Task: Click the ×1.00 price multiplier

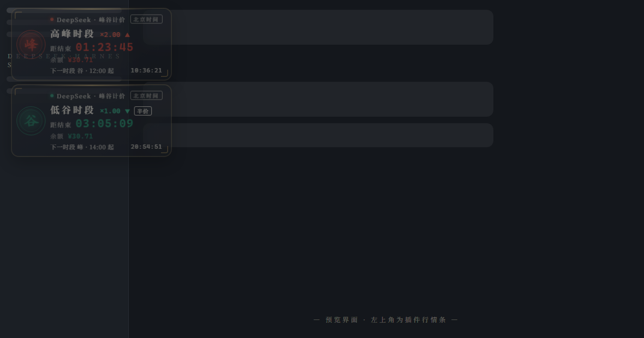Action: pyautogui.click(x=110, y=111)
